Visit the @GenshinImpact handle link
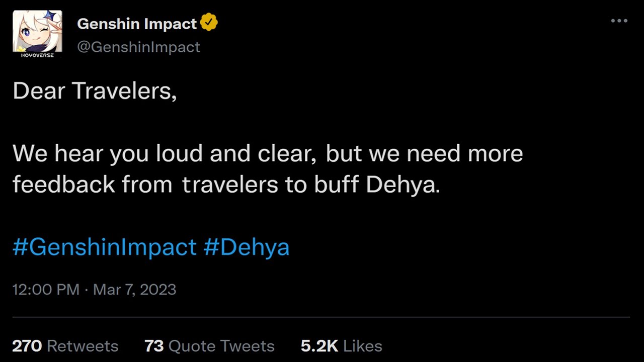Image resolution: width=644 pixels, height=362 pixels. pyautogui.click(x=138, y=47)
